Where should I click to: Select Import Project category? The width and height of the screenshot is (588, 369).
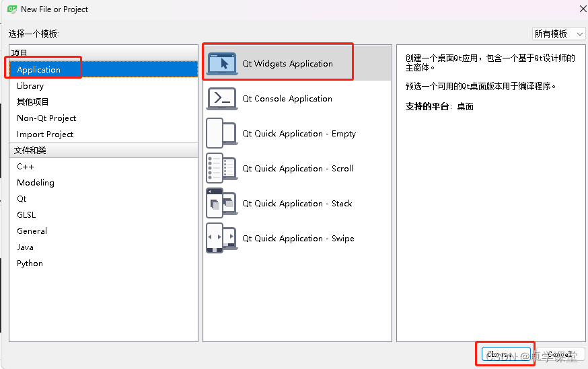coord(104,134)
